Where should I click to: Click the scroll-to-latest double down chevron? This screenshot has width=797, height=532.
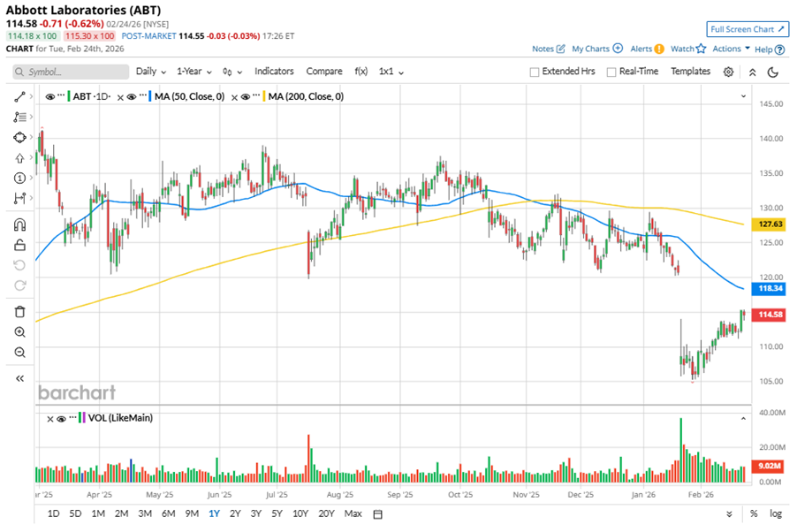tap(729, 514)
